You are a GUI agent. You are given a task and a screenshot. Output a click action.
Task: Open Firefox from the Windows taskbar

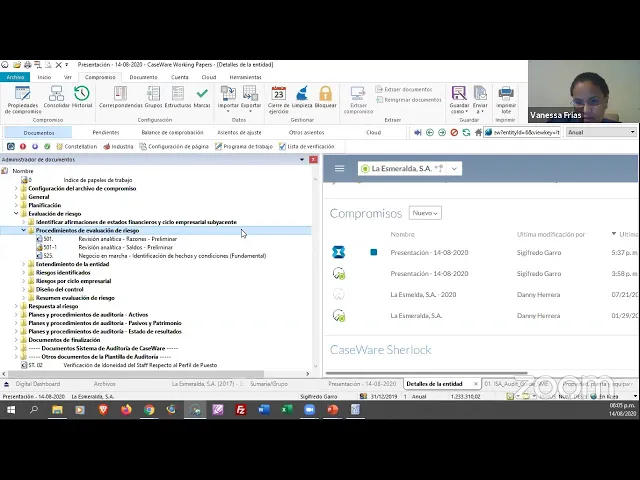(x=126, y=409)
